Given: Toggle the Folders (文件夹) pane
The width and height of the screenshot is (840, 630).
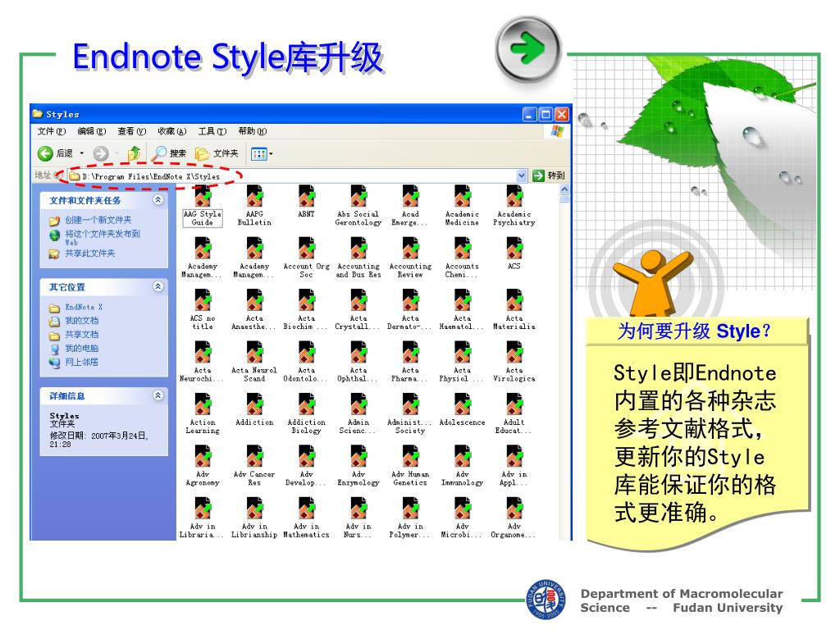Looking at the screenshot, I should (217, 153).
